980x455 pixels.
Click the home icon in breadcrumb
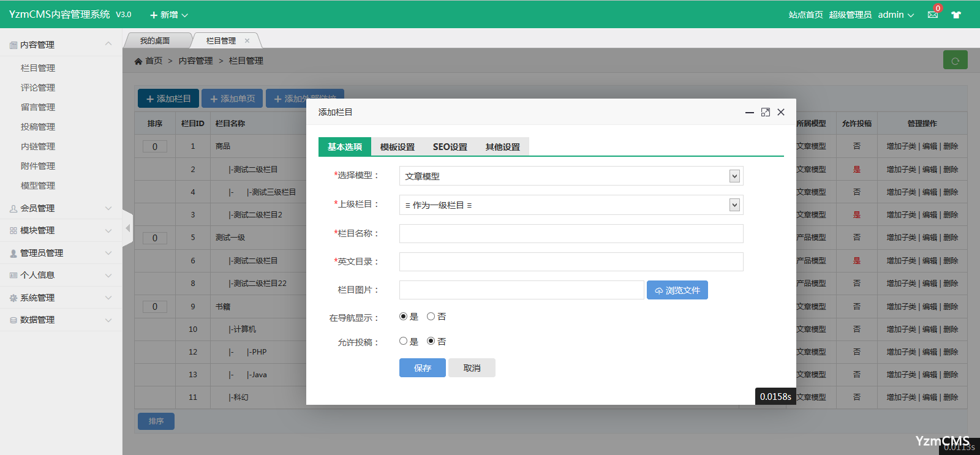[138, 61]
